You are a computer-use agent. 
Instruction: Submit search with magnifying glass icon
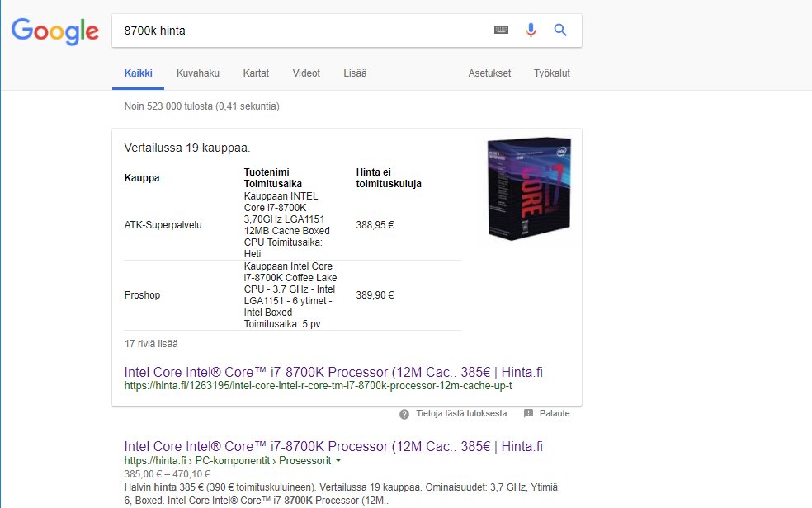[560, 30]
